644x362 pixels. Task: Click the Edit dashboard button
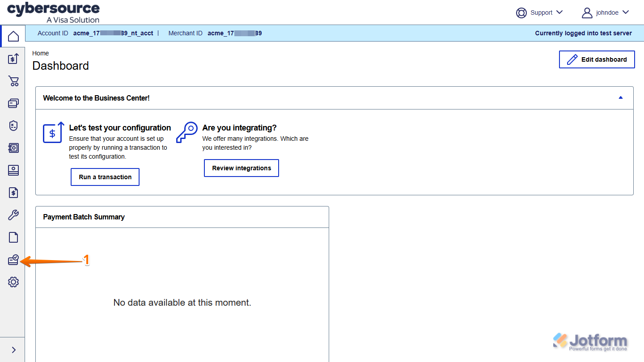point(597,59)
